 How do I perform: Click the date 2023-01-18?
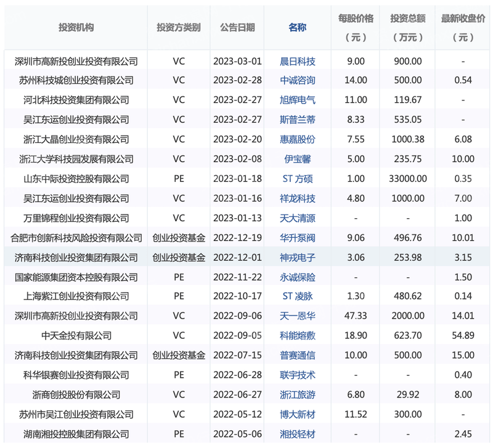point(237,179)
